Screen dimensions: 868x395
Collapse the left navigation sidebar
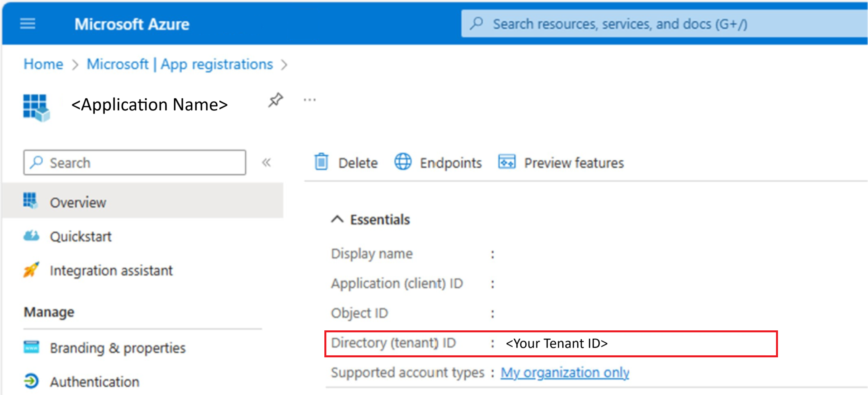(x=266, y=162)
